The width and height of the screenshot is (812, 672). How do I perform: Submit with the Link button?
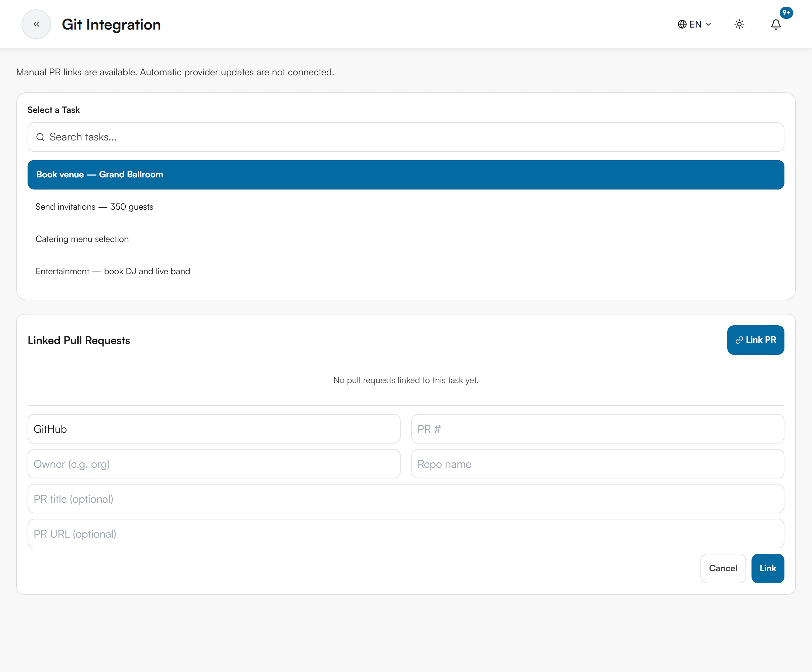click(x=768, y=569)
